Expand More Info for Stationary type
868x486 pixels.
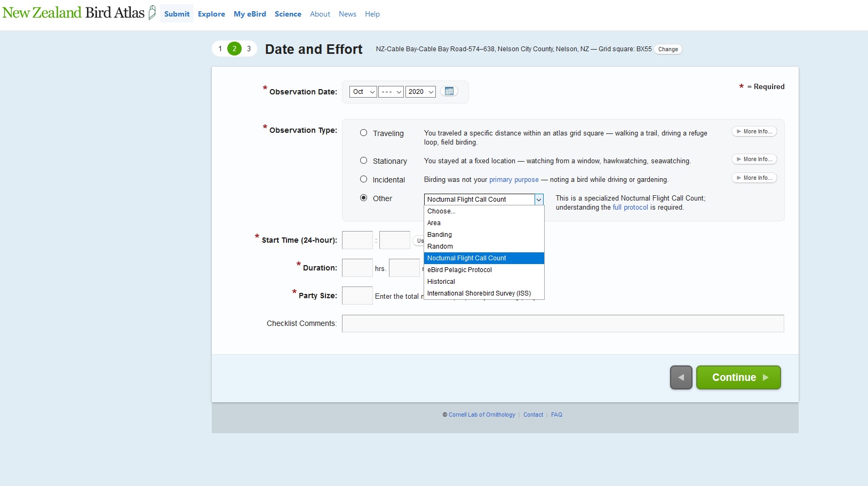[x=754, y=160]
